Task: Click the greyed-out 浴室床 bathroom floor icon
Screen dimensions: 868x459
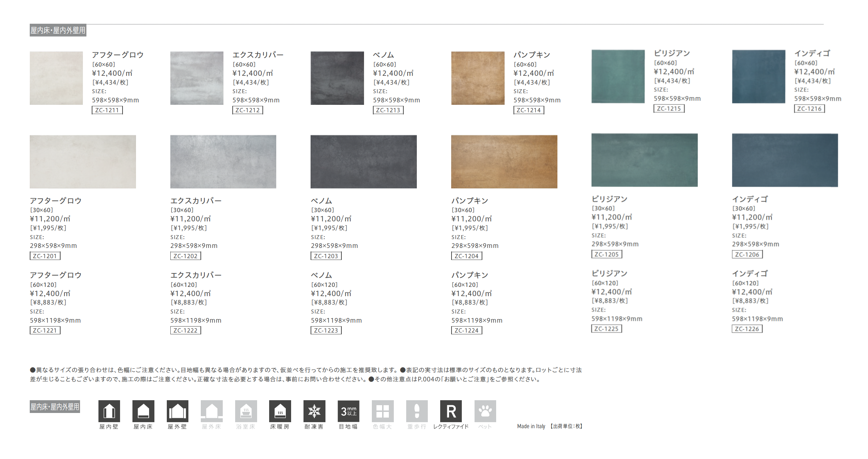Action: pyautogui.click(x=246, y=411)
